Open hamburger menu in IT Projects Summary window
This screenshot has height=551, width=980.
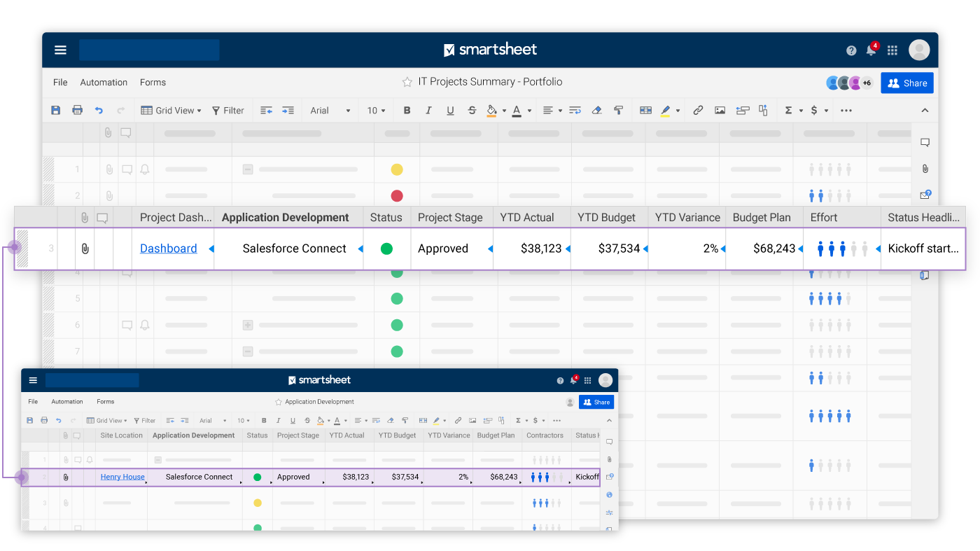pyautogui.click(x=60, y=50)
